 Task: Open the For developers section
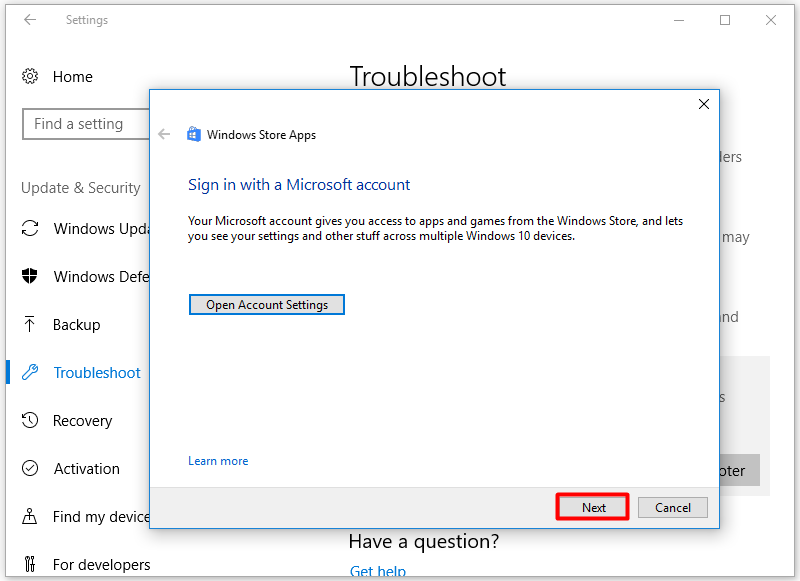pos(101,565)
